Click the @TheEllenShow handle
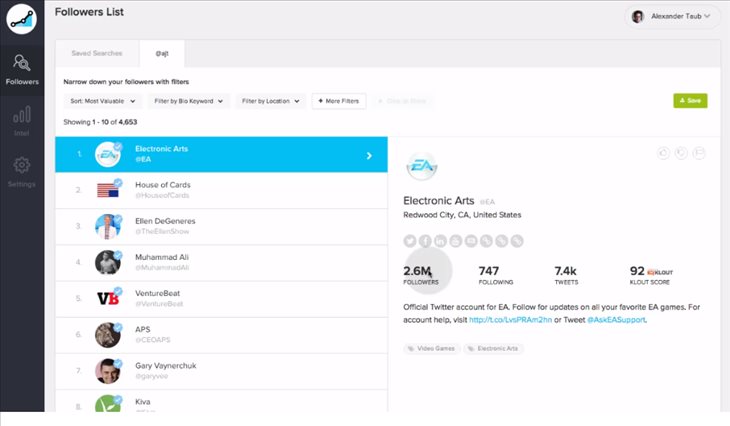The height and width of the screenshot is (426, 730). [162, 231]
